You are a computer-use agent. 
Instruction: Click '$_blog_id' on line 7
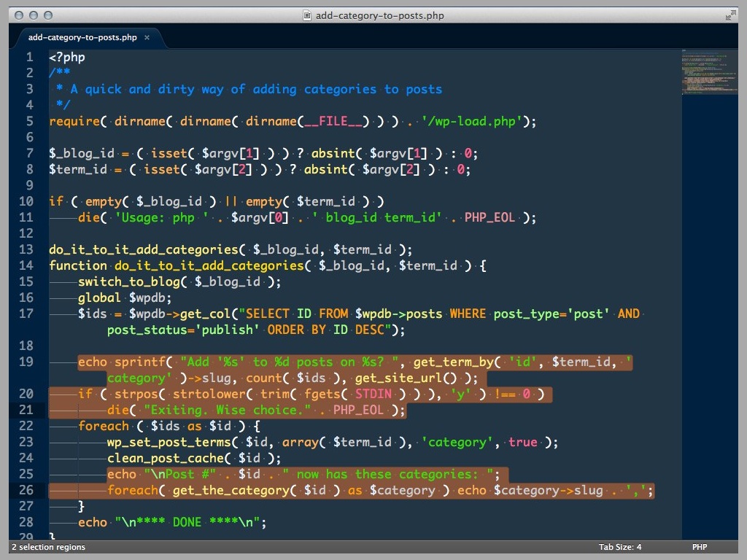[82, 153]
